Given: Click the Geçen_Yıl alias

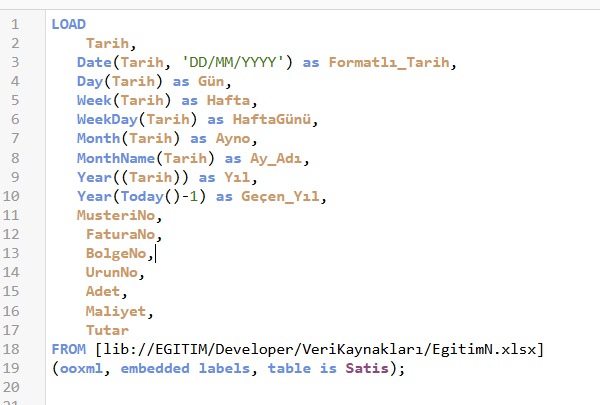Looking at the screenshot, I should 283,197.
